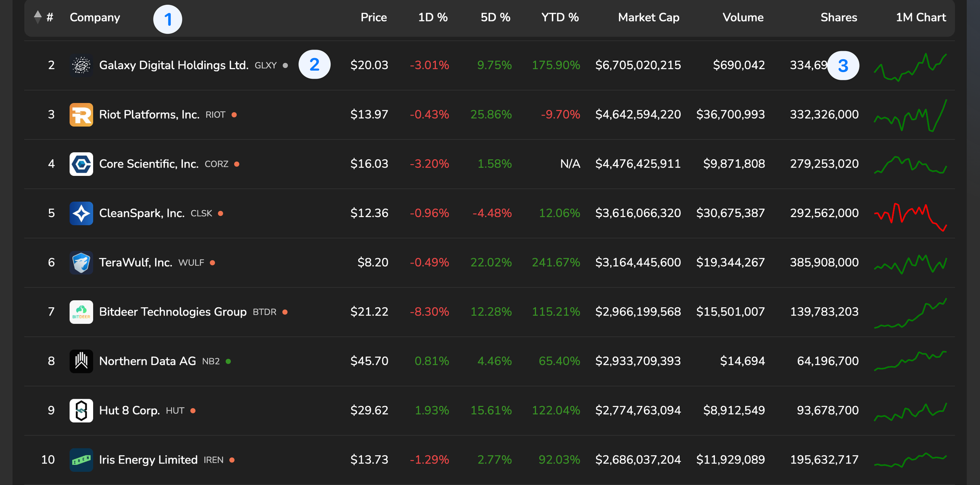
Task: Click the Riot Platforms orange logo
Action: (x=81, y=115)
